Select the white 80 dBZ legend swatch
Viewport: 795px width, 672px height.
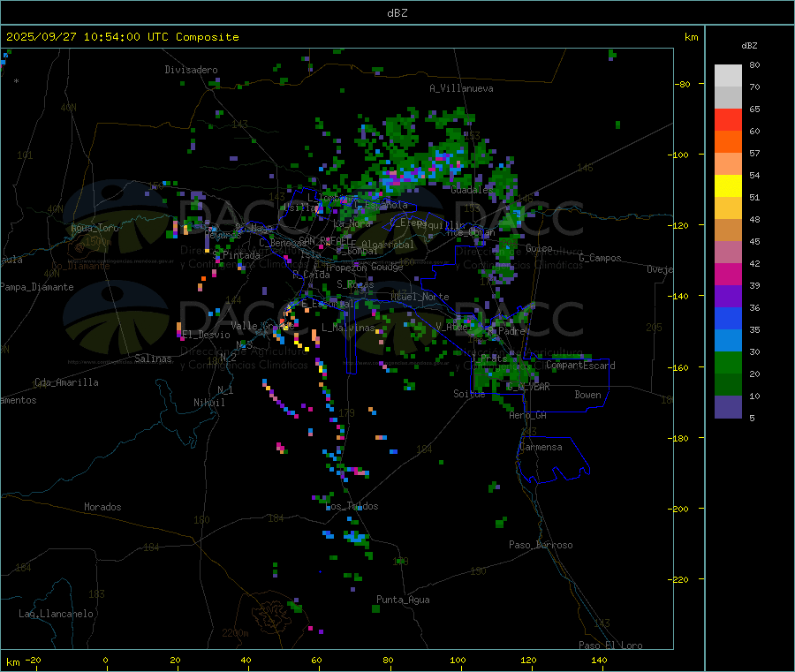728,76
